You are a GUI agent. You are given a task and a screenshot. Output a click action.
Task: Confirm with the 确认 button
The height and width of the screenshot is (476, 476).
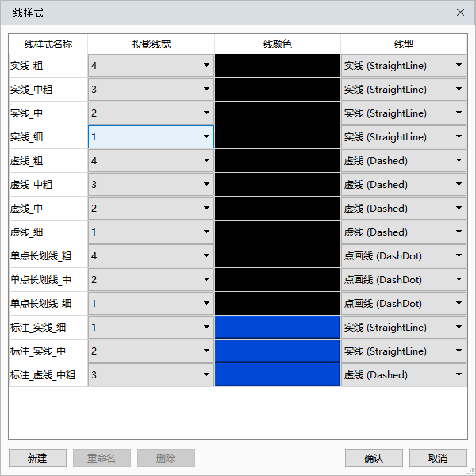374,458
